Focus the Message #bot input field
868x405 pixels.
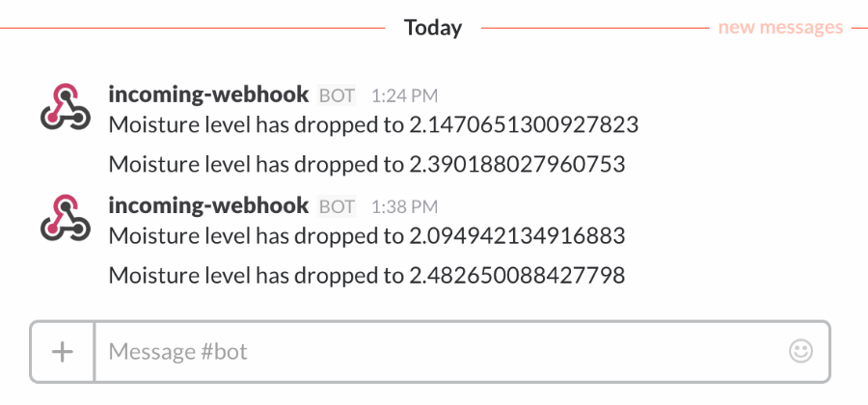[440, 351]
